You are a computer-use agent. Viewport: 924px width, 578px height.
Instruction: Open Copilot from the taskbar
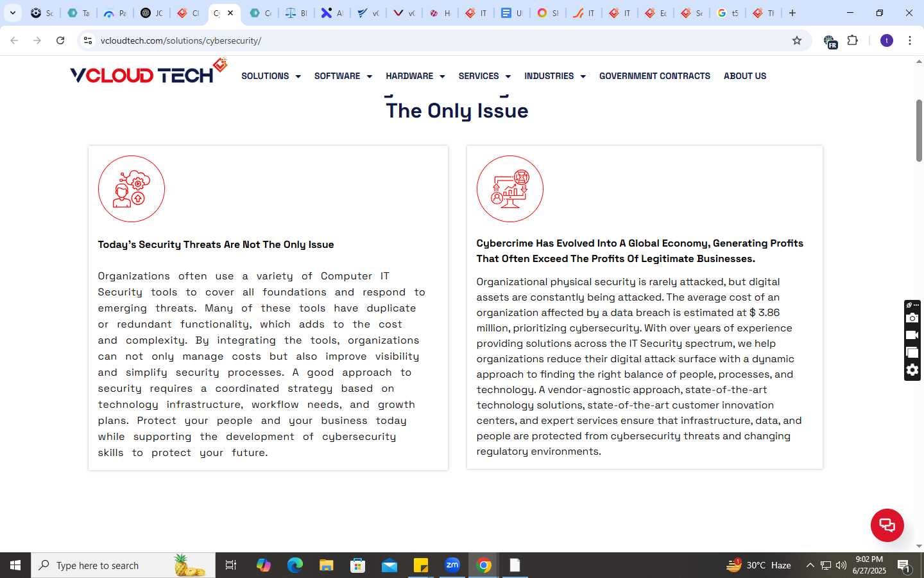point(264,565)
